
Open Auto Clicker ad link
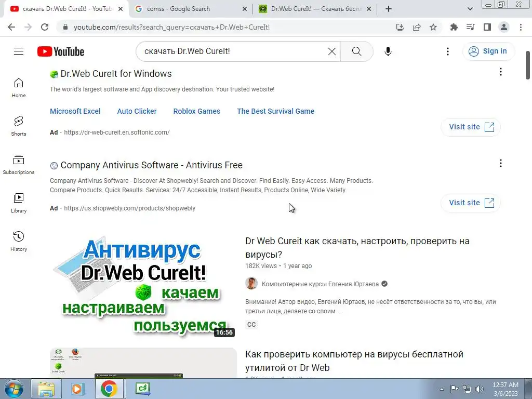(137, 111)
